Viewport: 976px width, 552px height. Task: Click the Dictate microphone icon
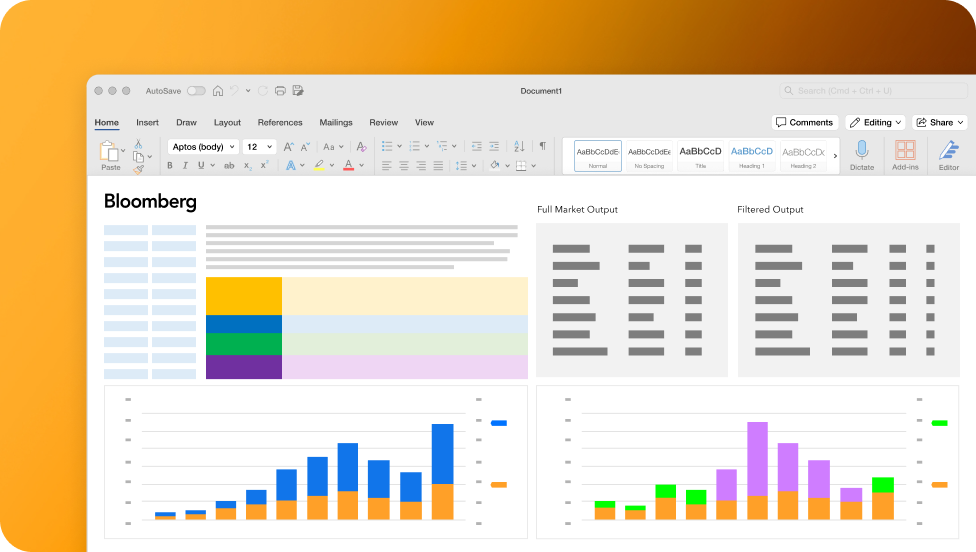point(861,151)
